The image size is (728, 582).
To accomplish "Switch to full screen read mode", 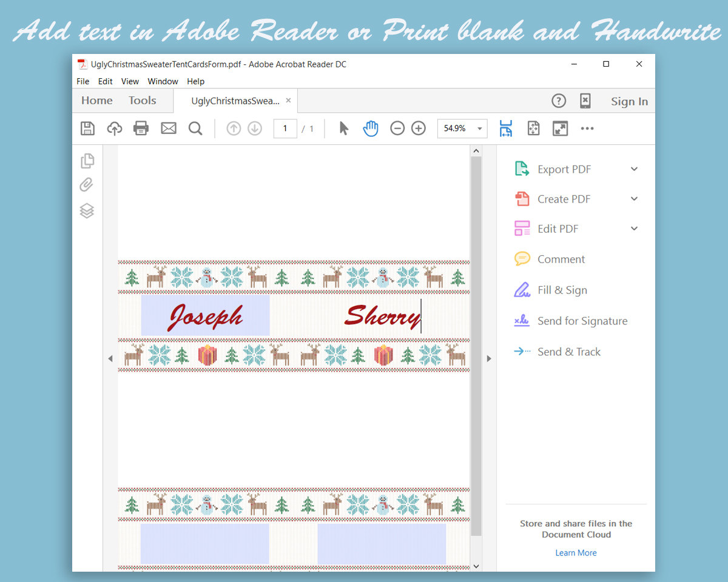I will pyautogui.click(x=560, y=128).
